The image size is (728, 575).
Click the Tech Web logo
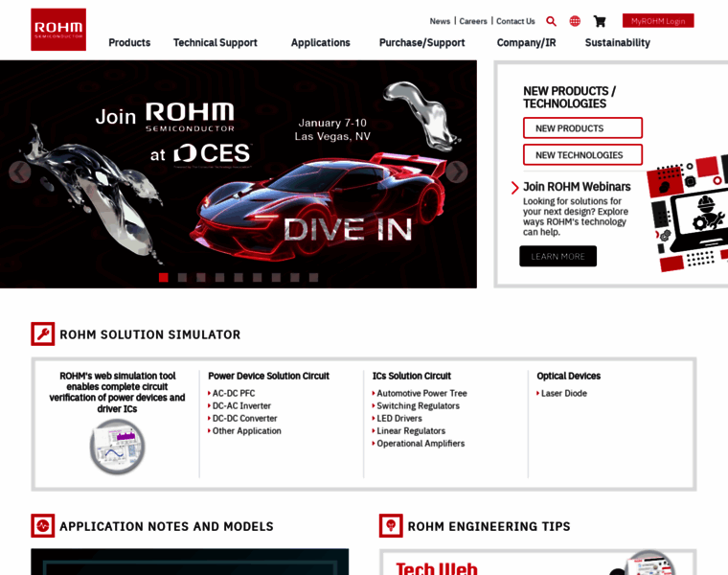[x=437, y=568]
